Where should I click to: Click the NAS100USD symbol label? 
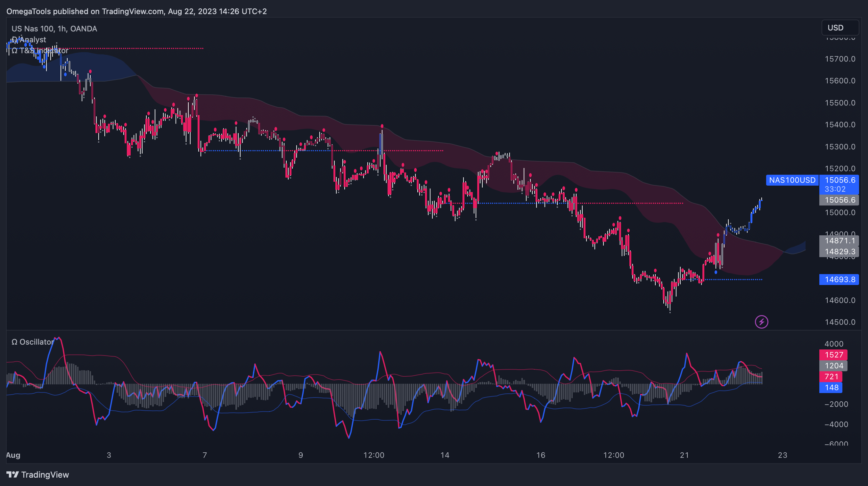[792, 180]
